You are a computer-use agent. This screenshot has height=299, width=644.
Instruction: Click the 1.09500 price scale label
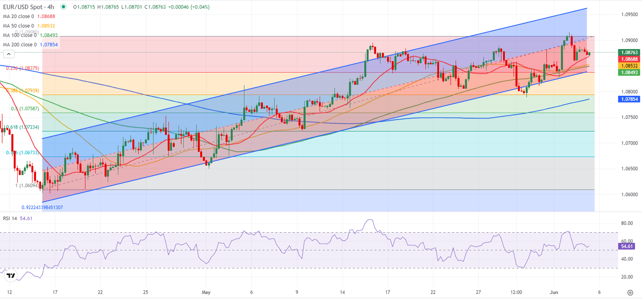tap(629, 14)
